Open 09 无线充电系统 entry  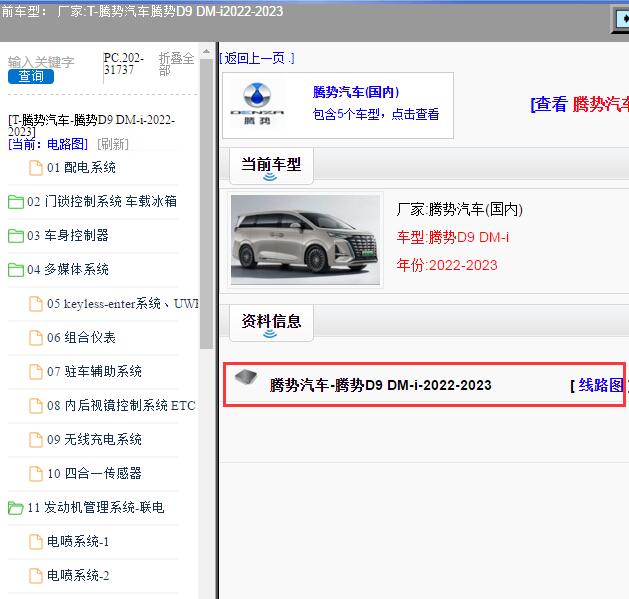click(x=94, y=439)
